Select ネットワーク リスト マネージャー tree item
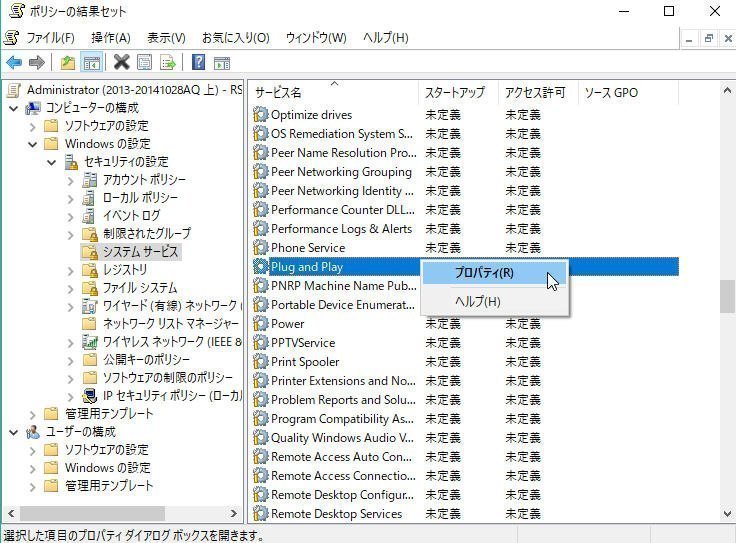 click(x=171, y=324)
